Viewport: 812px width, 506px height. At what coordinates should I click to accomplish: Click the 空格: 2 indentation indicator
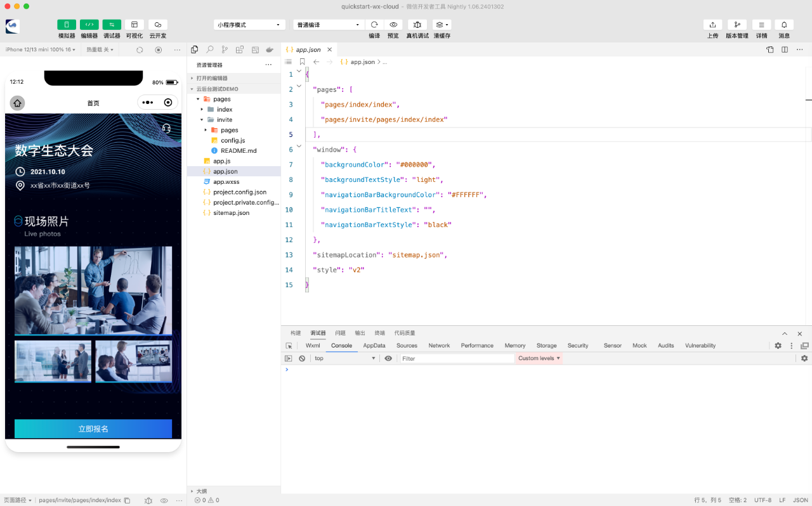tap(737, 500)
